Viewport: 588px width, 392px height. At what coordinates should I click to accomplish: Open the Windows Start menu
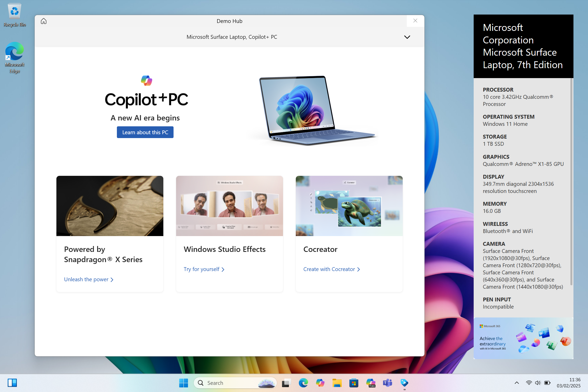(183, 383)
